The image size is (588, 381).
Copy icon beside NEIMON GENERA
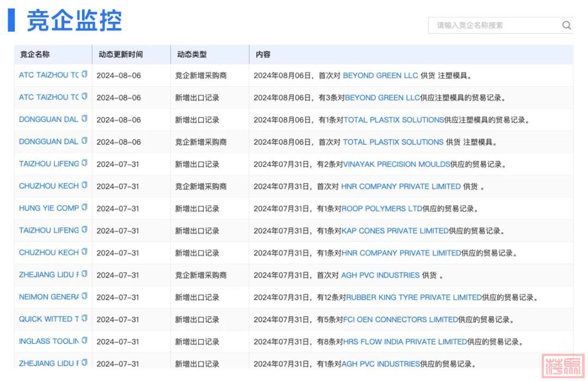pyautogui.click(x=84, y=296)
